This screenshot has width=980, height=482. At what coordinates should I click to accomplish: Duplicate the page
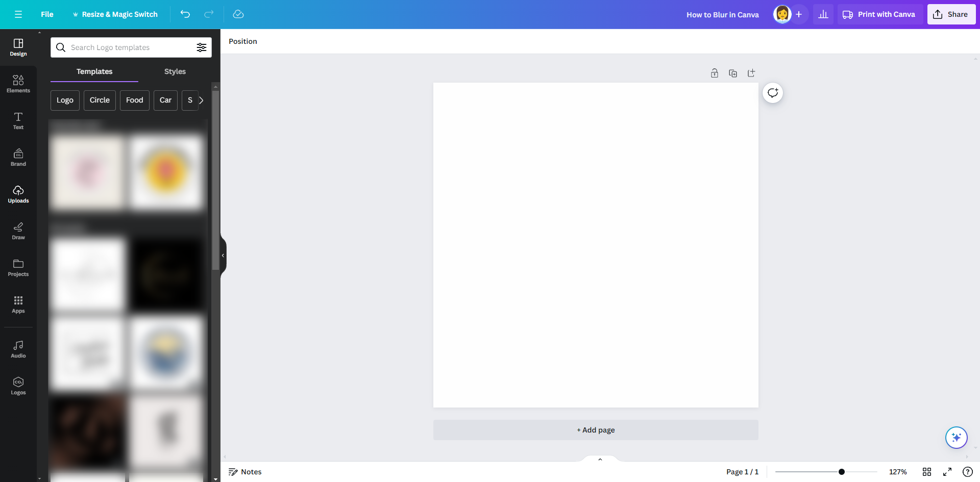(x=733, y=73)
